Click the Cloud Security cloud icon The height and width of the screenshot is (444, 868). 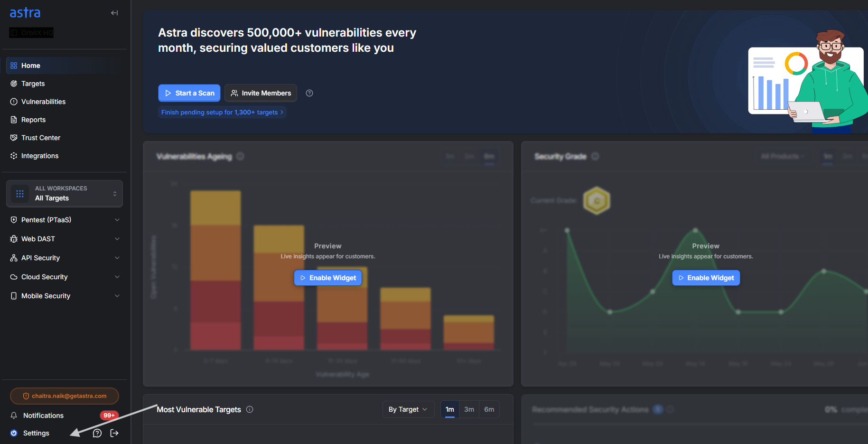[x=14, y=277]
